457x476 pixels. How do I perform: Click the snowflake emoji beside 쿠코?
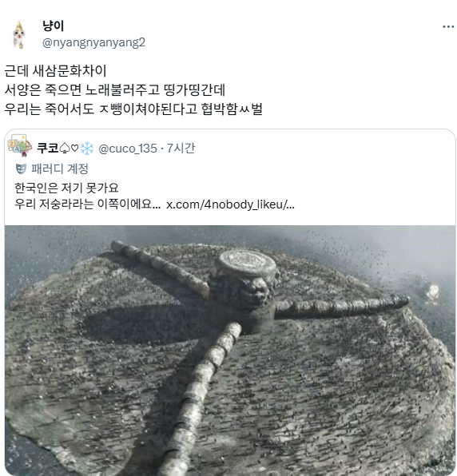87,149
